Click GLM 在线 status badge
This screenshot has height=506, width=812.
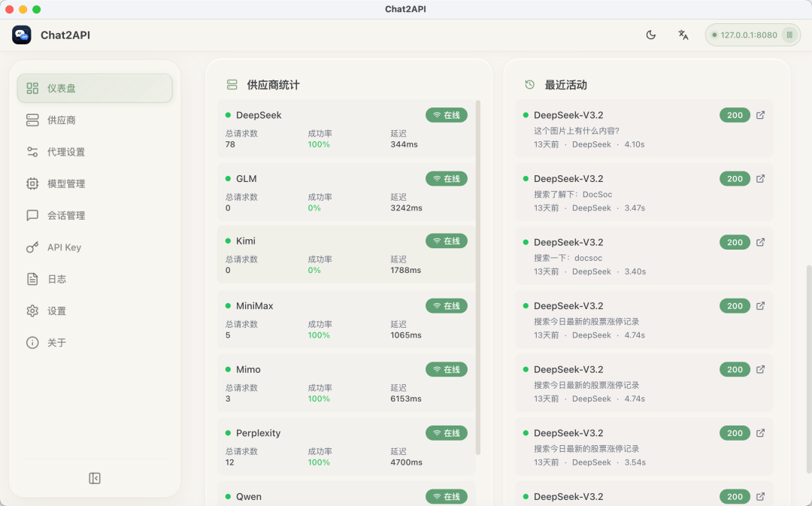pos(447,179)
